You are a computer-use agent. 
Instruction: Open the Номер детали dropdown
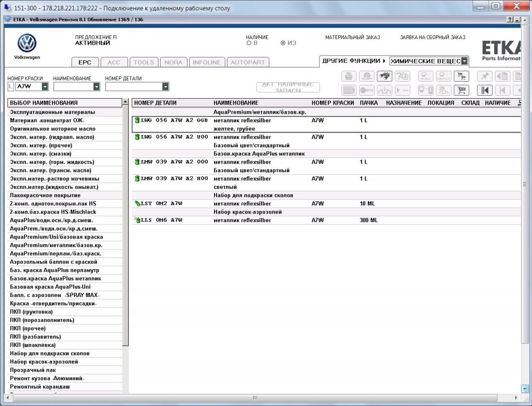(x=165, y=87)
